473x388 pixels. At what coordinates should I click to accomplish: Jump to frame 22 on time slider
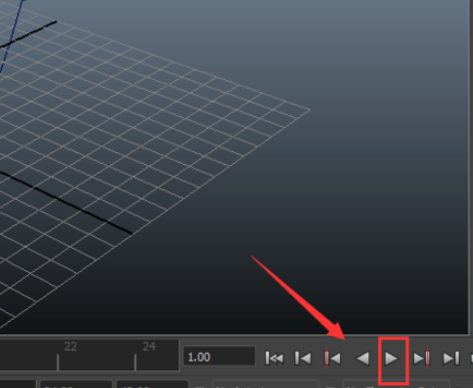[58, 362]
